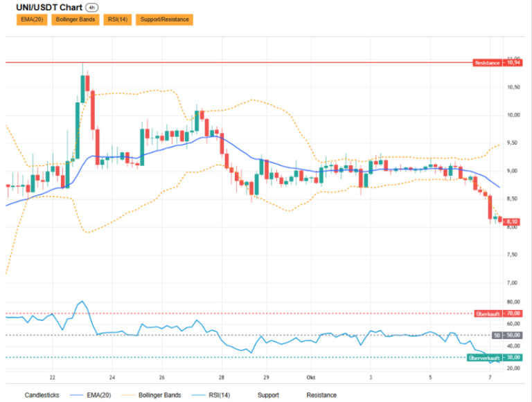Click date label 28 on time axis

(x=222, y=377)
